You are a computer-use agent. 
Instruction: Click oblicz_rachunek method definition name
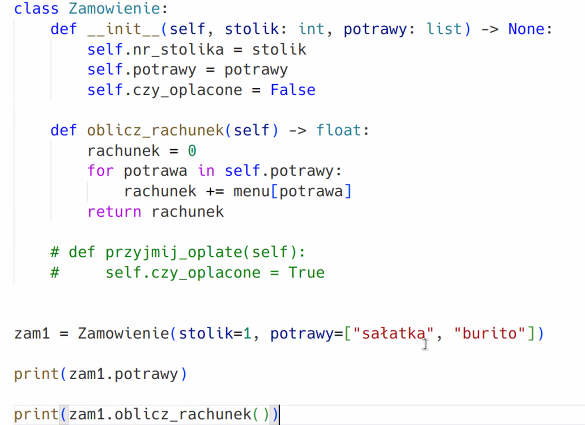tap(156, 130)
